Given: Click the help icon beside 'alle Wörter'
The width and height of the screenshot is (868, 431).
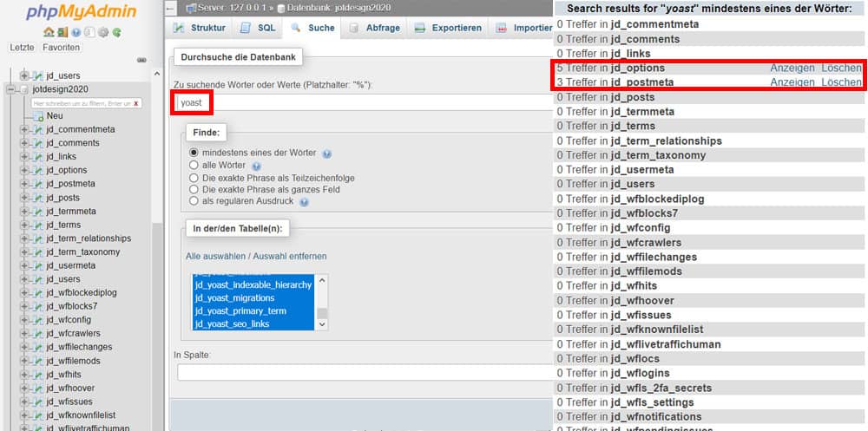Looking at the screenshot, I should (x=256, y=166).
